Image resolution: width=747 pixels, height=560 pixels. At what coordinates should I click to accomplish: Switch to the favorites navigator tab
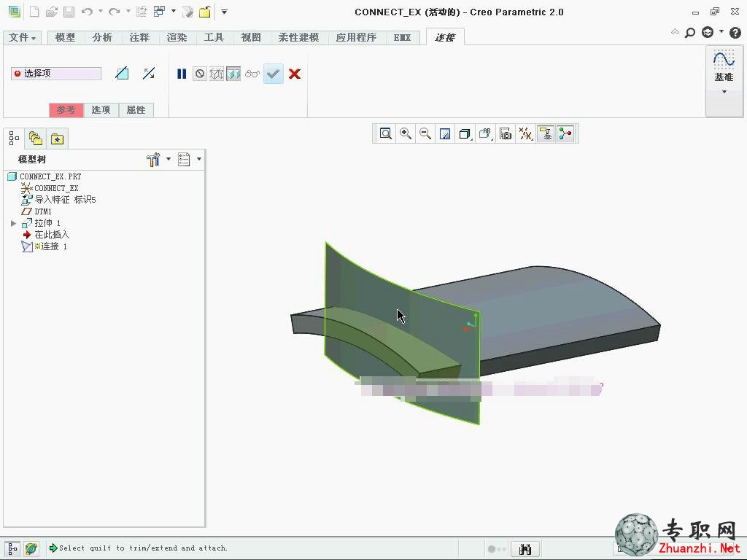(57, 139)
